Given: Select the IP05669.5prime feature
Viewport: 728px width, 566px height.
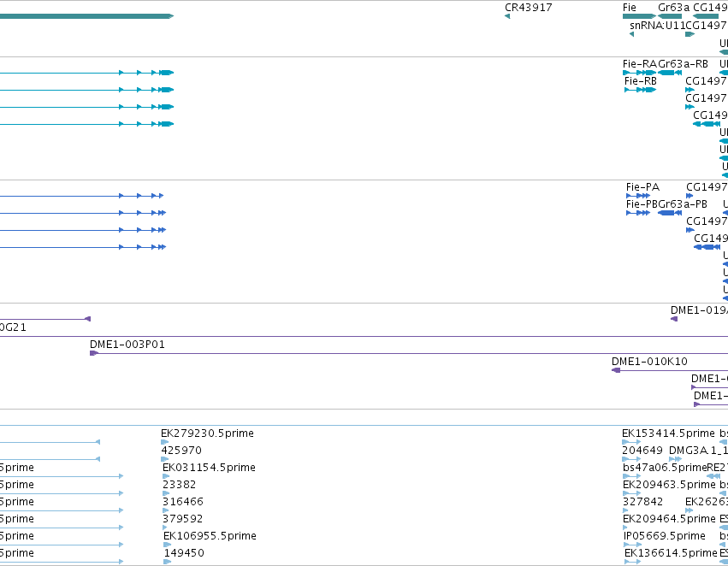Looking at the screenshot, I should 632,545.
